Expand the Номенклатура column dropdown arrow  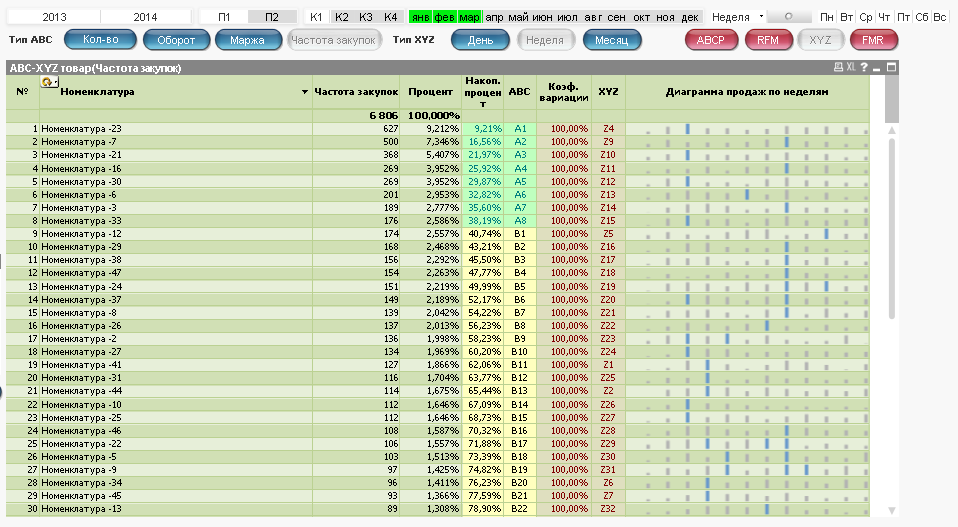coord(305,92)
